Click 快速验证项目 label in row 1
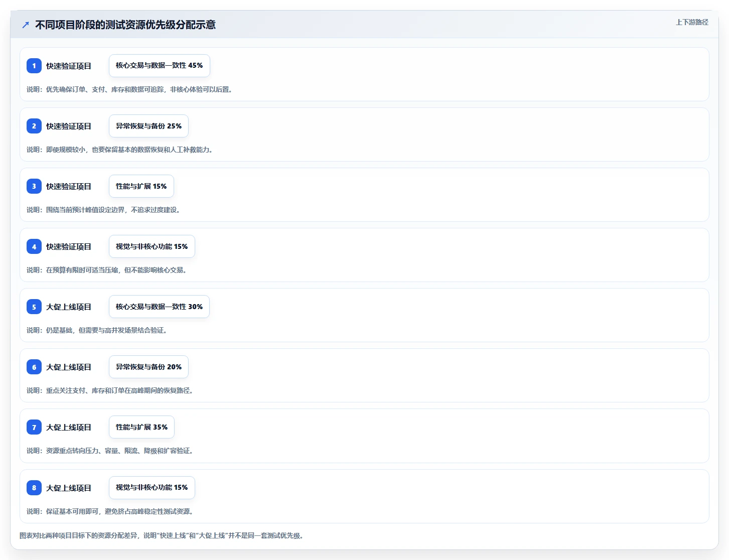729x560 pixels. [x=69, y=66]
